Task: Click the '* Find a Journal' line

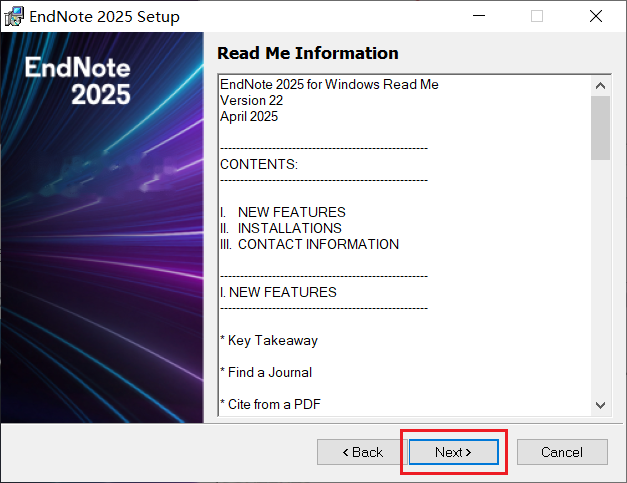Action: click(266, 372)
